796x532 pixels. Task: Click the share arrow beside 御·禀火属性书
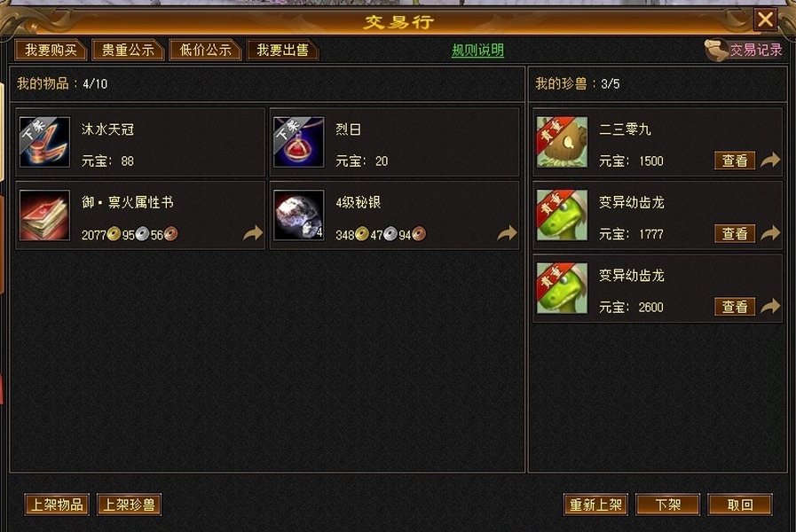(x=253, y=233)
